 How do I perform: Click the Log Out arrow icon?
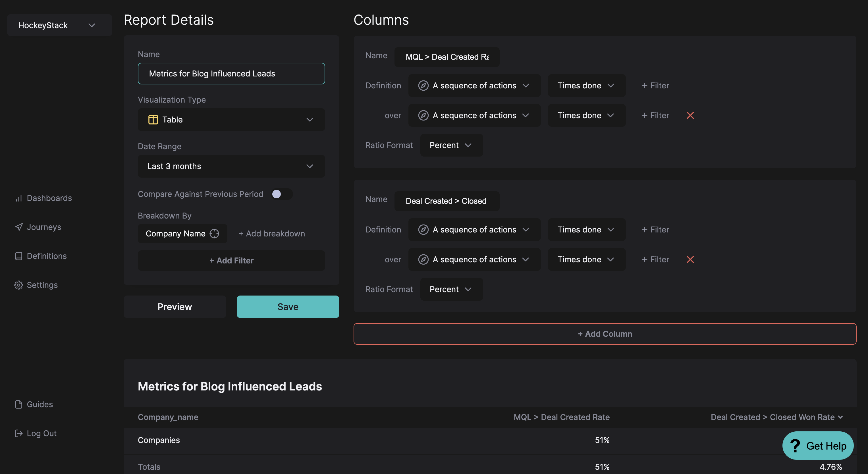18,433
